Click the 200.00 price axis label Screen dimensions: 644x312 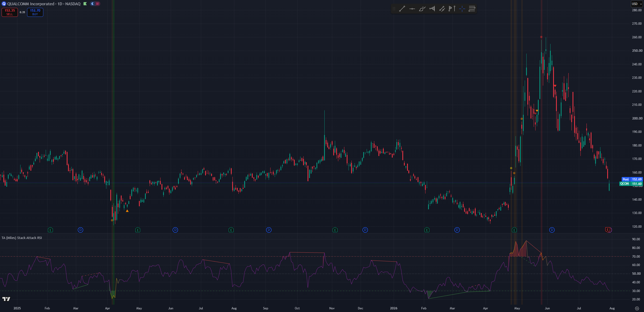[637, 118]
